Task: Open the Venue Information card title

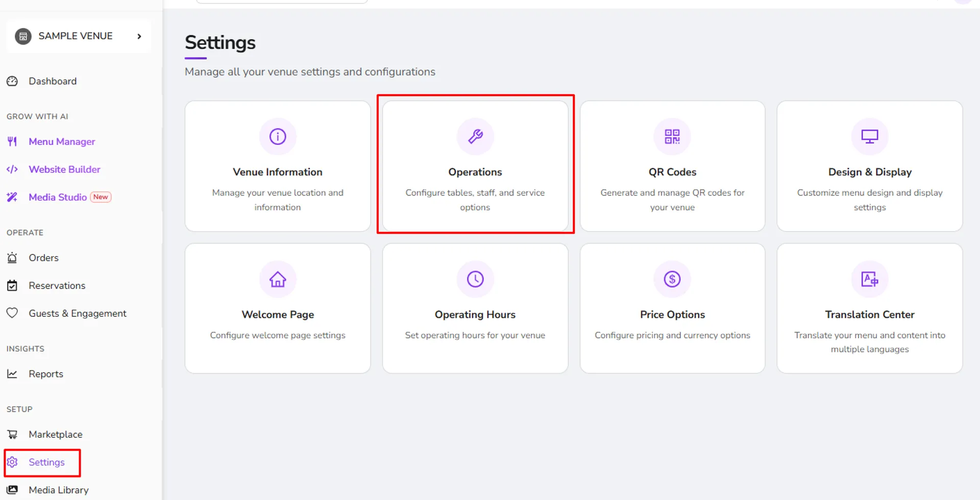Action: tap(278, 172)
